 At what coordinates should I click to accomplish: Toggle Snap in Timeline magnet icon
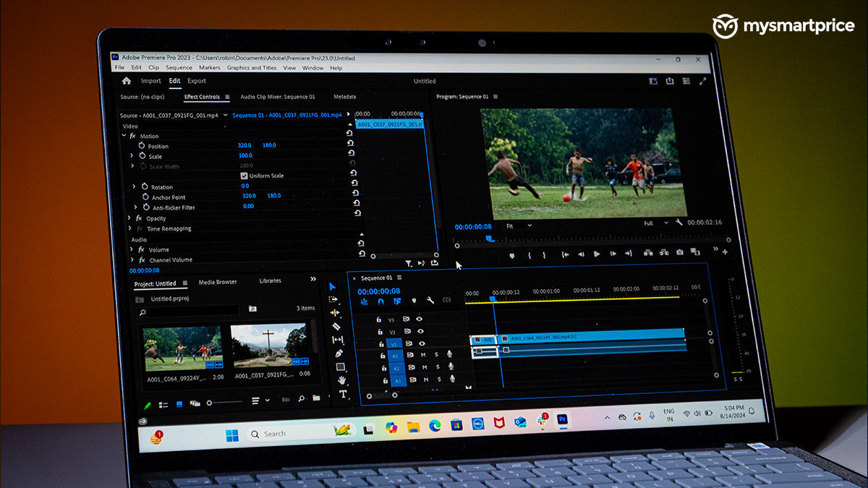point(381,301)
